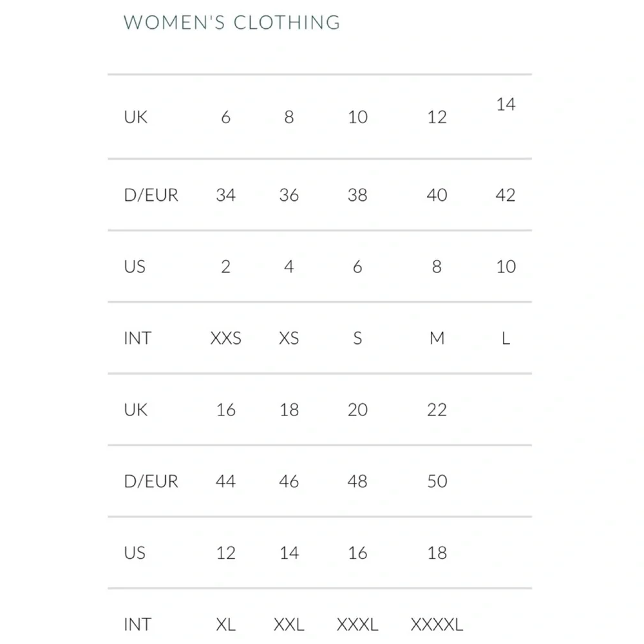Select international size M
Viewport: 644px width, 644px height.
[437, 338]
